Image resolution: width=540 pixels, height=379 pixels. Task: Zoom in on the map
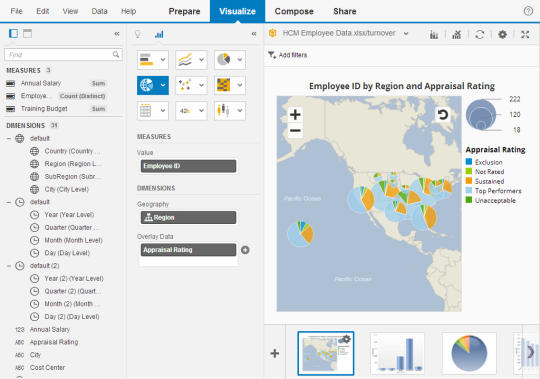pos(295,115)
